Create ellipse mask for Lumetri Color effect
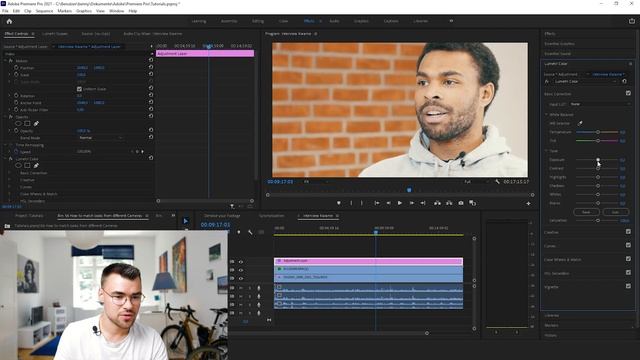The image size is (640, 360). (x=18, y=165)
